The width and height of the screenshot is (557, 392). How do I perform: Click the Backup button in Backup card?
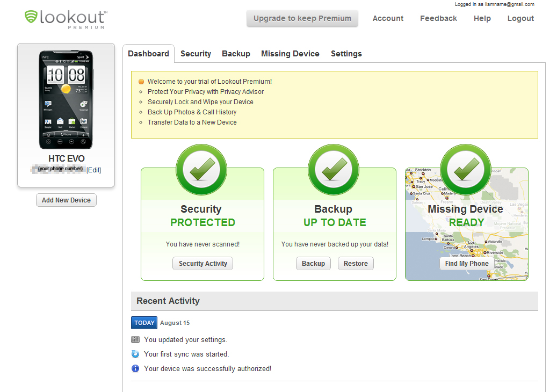(x=313, y=264)
